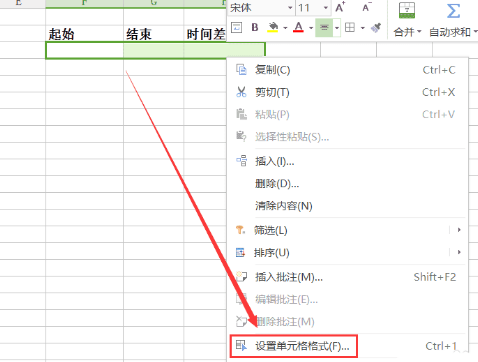Viewport: 478px width, 362px height.
Task: Click the Copy (复制) icon in context menu
Action: point(241,70)
